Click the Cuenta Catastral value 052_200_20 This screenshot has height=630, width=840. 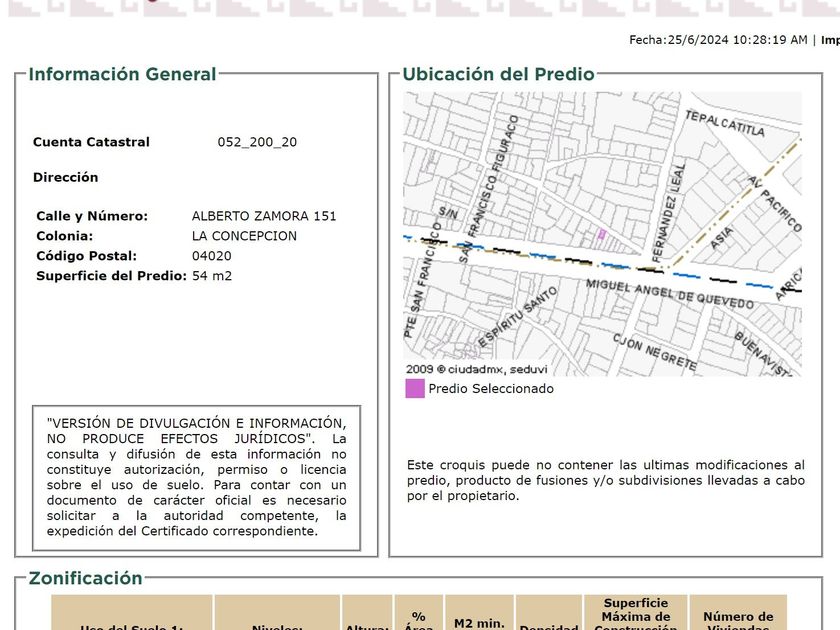pyautogui.click(x=257, y=142)
